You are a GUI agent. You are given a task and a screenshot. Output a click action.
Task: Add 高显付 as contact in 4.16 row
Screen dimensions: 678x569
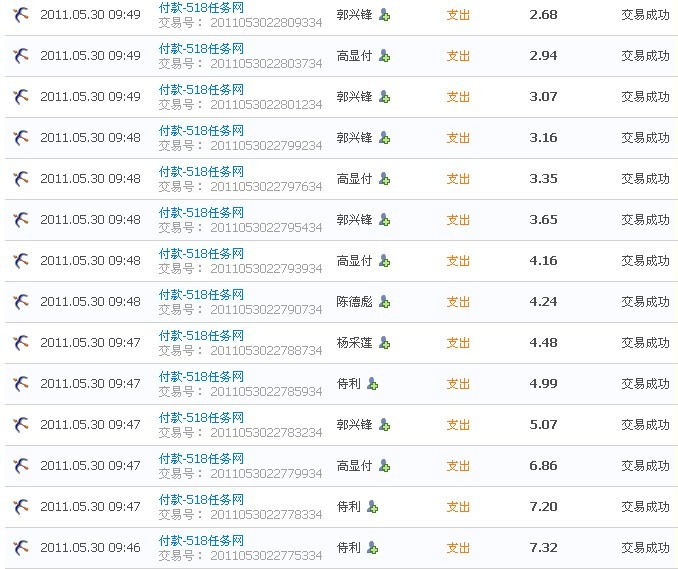[384, 261]
